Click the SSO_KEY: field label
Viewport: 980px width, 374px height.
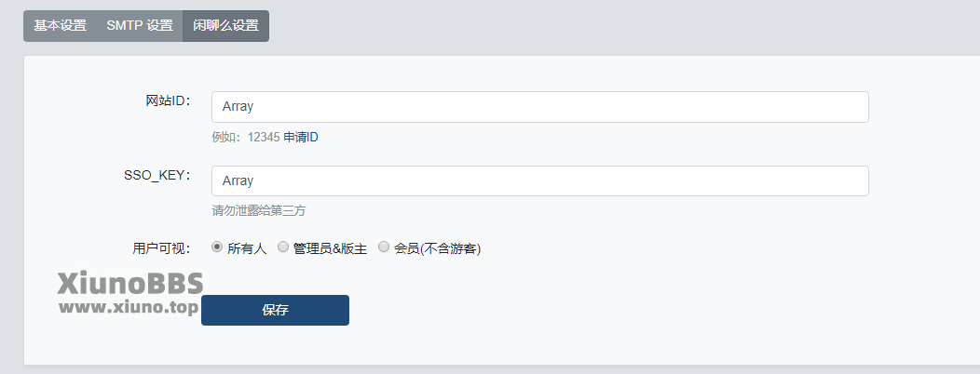coord(157,176)
